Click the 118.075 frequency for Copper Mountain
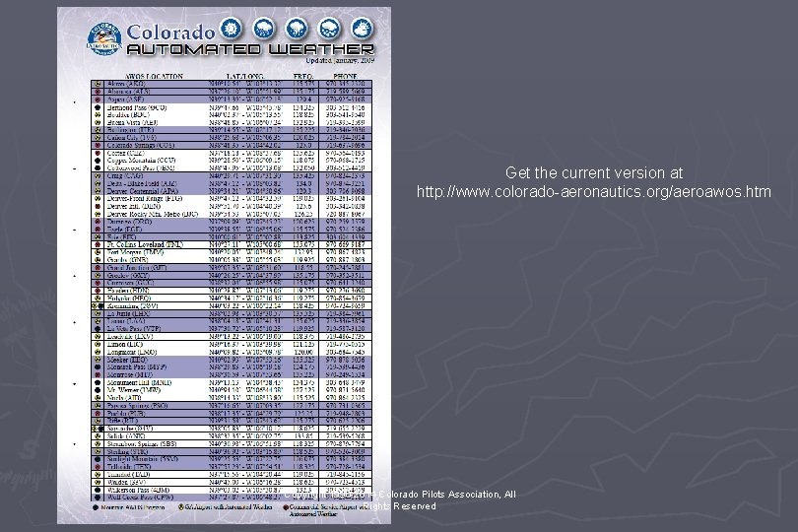The image size is (798, 532). click(303, 161)
